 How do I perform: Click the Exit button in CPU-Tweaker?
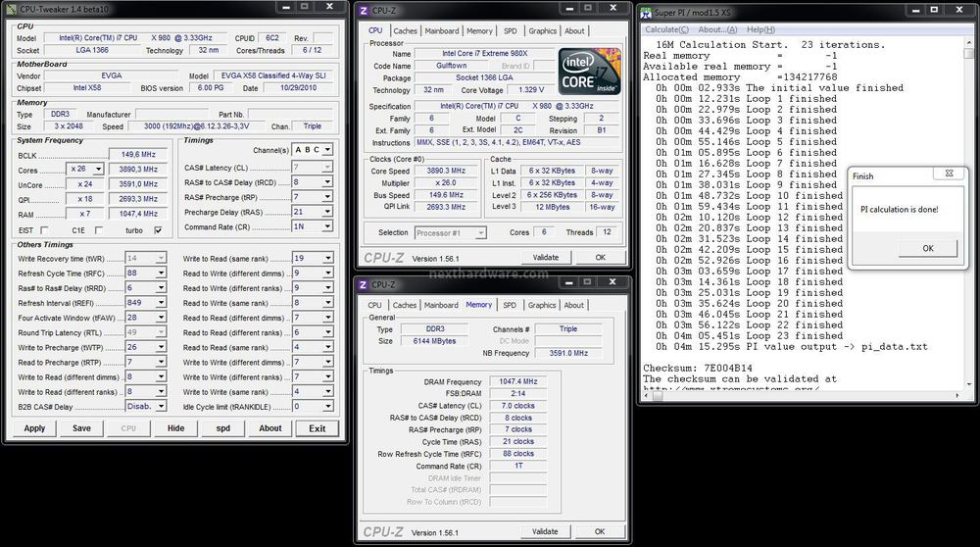(x=317, y=428)
